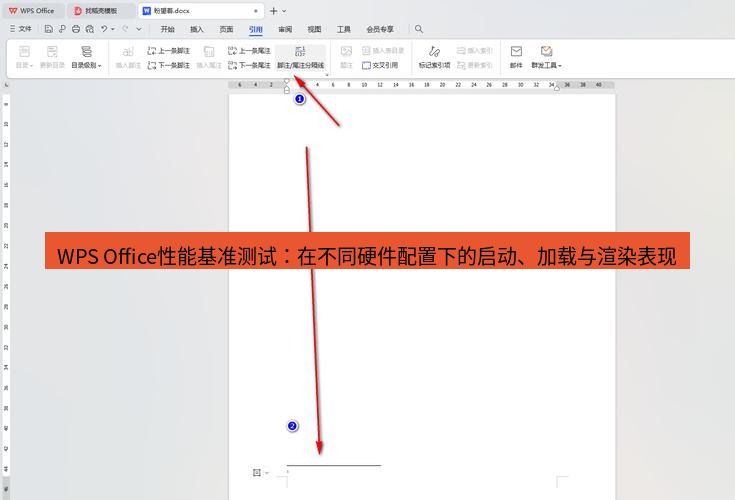
Task: Click the Print icon in quick access toolbar
Action: tap(76, 29)
